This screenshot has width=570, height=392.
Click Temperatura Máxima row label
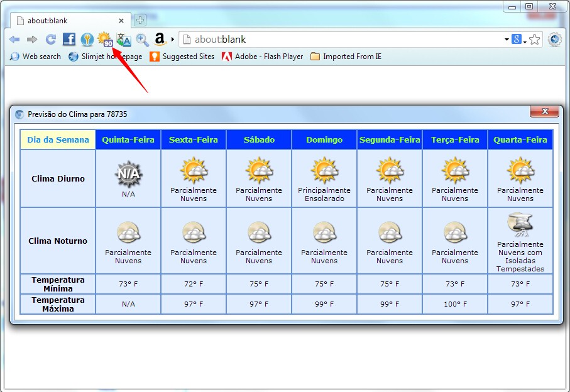58,304
